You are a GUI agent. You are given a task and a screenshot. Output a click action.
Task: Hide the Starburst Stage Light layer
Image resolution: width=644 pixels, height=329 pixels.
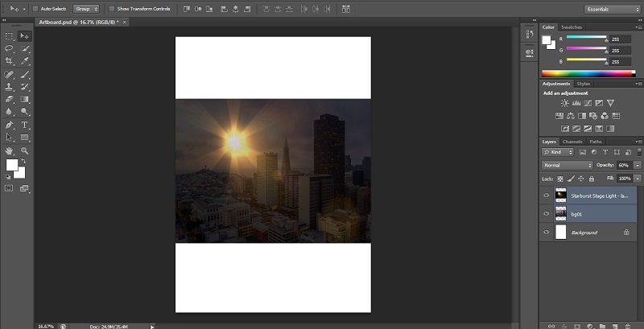click(547, 195)
